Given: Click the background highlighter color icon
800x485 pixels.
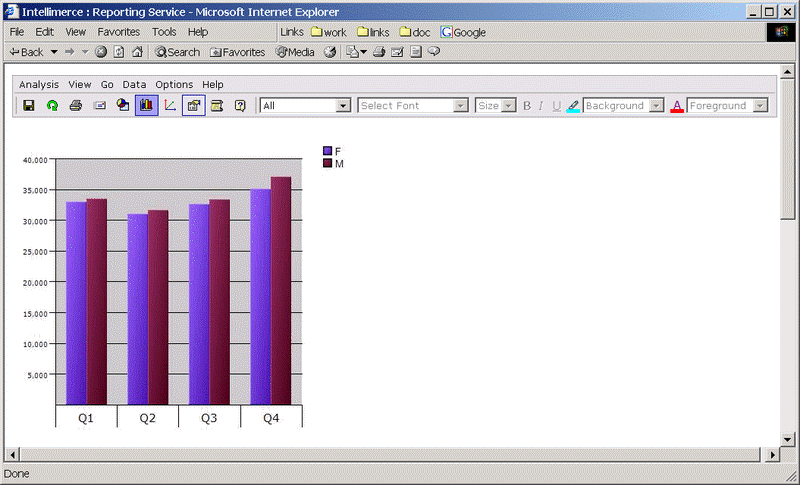Looking at the screenshot, I should (x=573, y=106).
